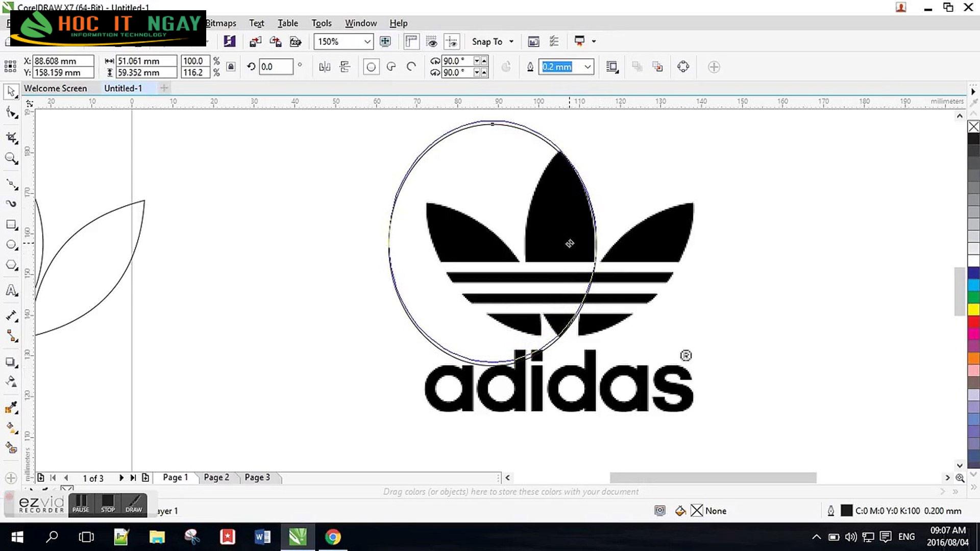Switch to the Page 2 tab
The height and width of the screenshot is (551, 980).
[216, 478]
